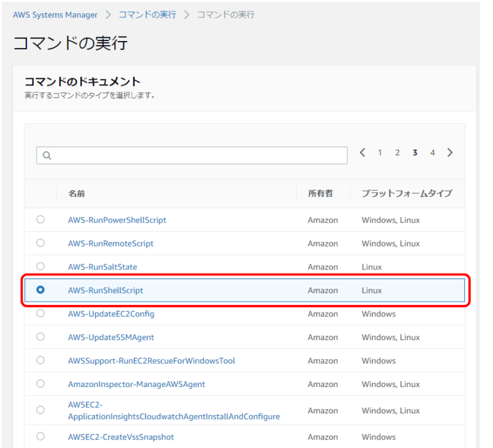This screenshot has width=493, height=448.
Task: Click the 名前 column header
Action: pyautogui.click(x=77, y=193)
